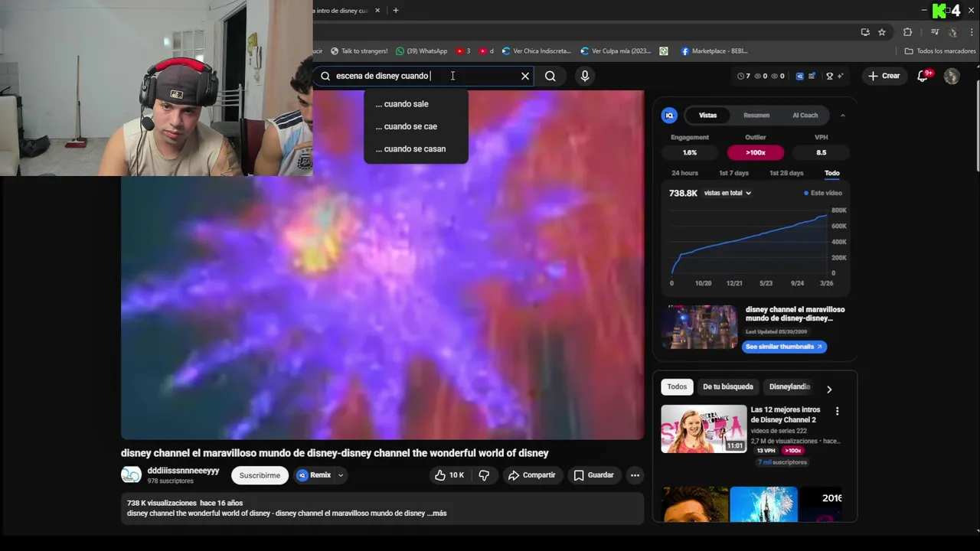Open the YouTube bookmark labeled d
Image resolution: width=980 pixels, height=551 pixels.
click(486, 51)
